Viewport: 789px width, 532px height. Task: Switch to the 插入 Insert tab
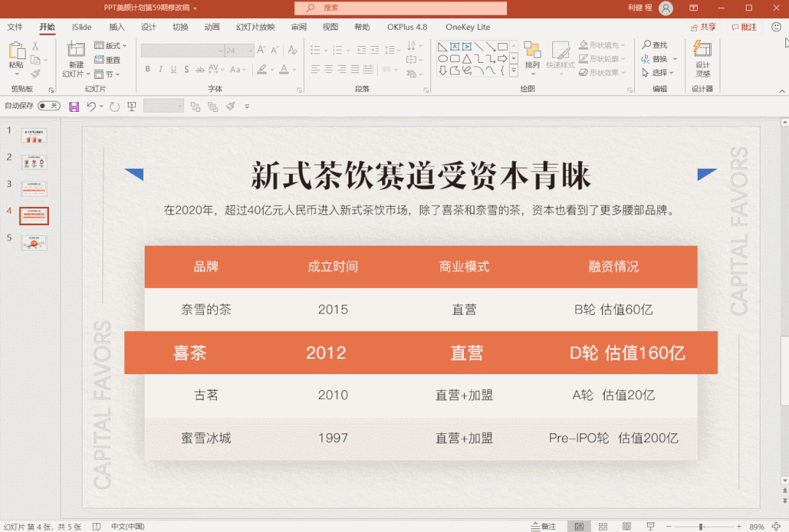117,27
